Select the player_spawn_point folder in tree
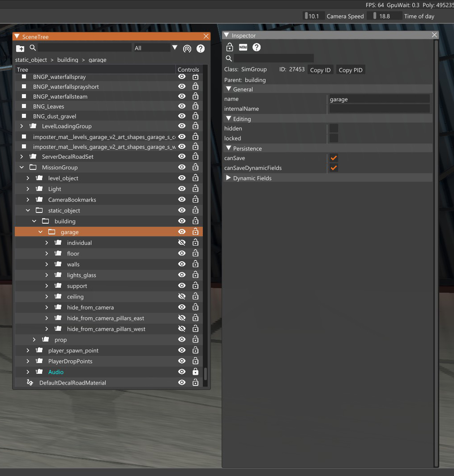This screenshot has height=476, width=454. tap(73, 351)
